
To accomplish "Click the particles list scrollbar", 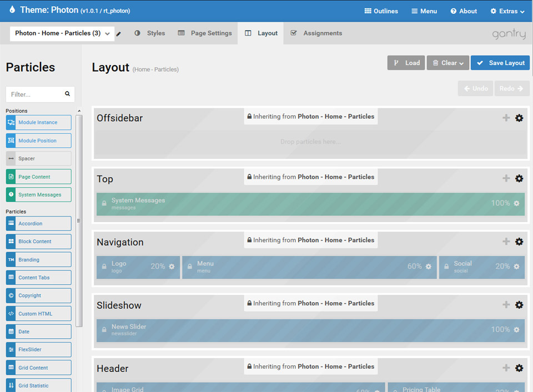I will (x=79, y=220).
